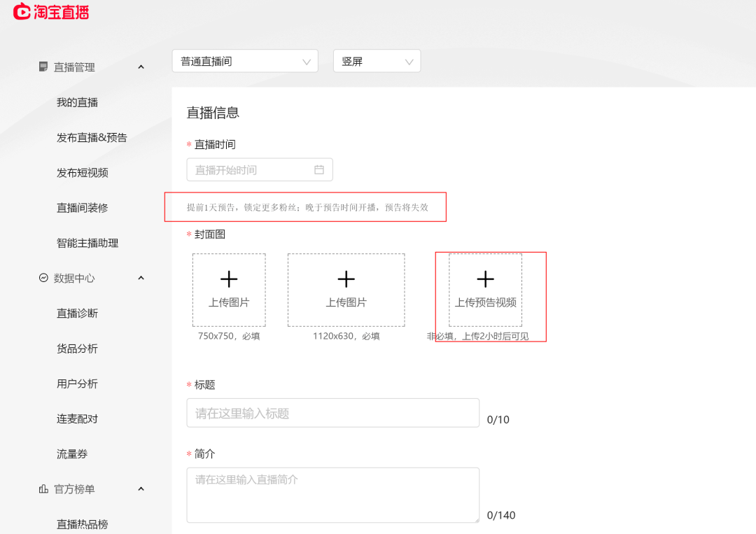The width and height of the screenshot is (756, 534).
Task: Click the 直播信息 heading
Action: (x=213, y=113)
